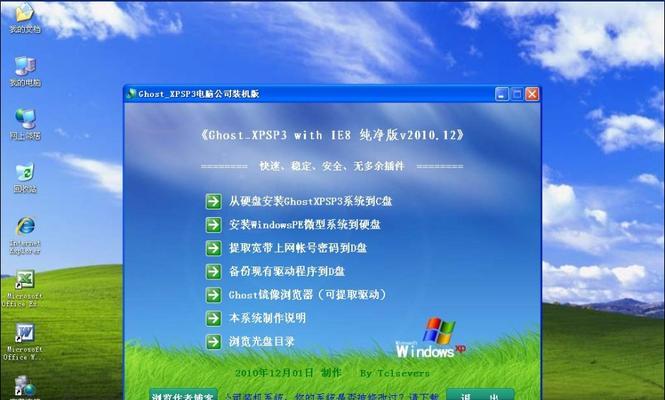The height and width of the screenshot is (400, 665).
Task: Click green arrow beside 从硬盘安装GhostXPSP3系统到C盘
Action: tap(213, 201)
